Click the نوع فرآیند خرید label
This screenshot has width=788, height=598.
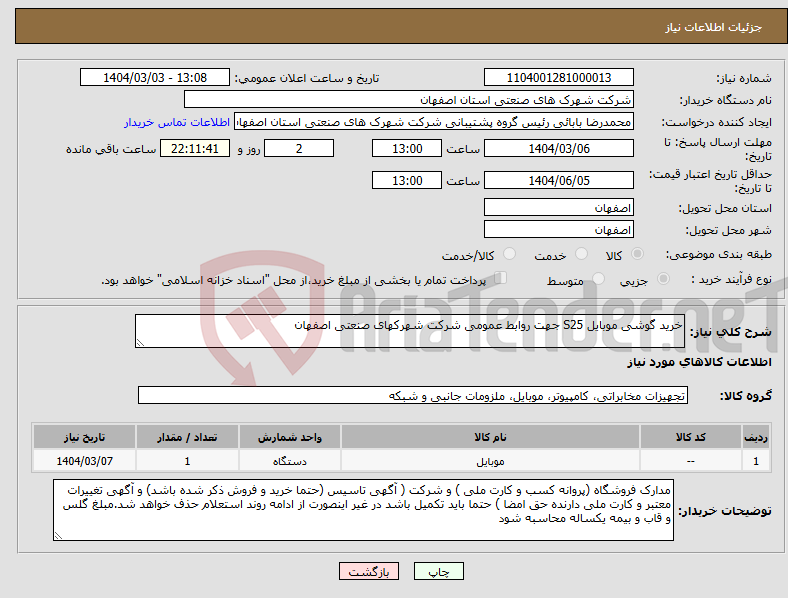click(731, 279)
